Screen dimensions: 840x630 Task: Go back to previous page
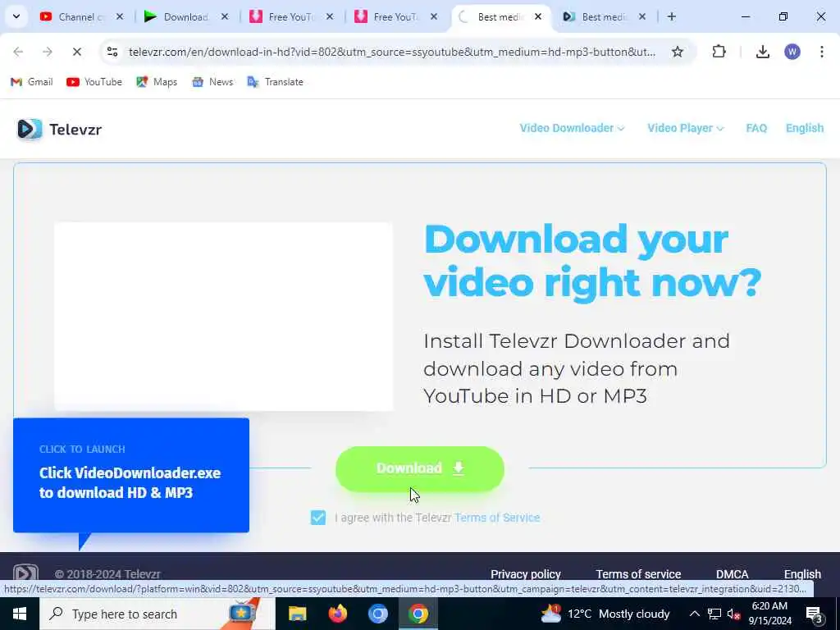click(x=18, y=52)
